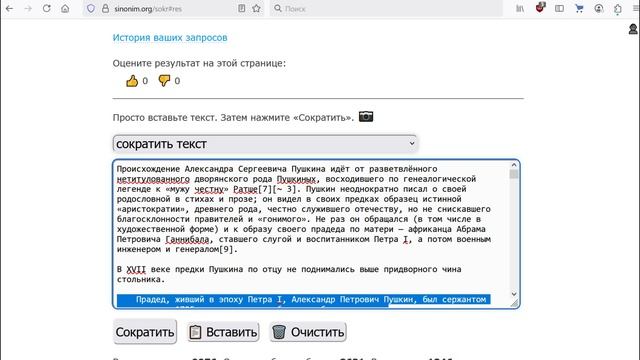Open the account profile icon
This screenshot has height=360, width=640.
(598, 8)
